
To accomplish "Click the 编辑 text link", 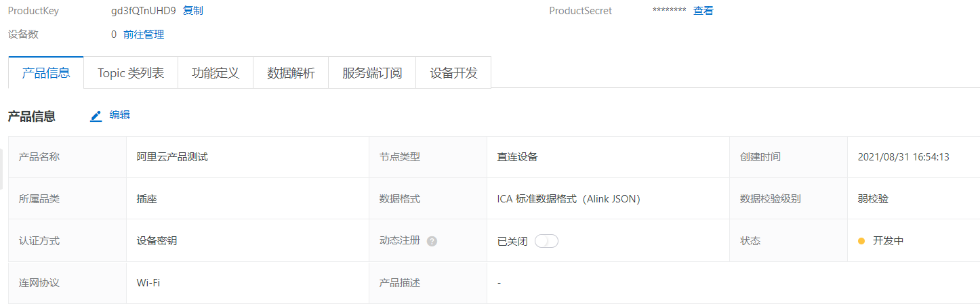I will click(x=119, y=115).
